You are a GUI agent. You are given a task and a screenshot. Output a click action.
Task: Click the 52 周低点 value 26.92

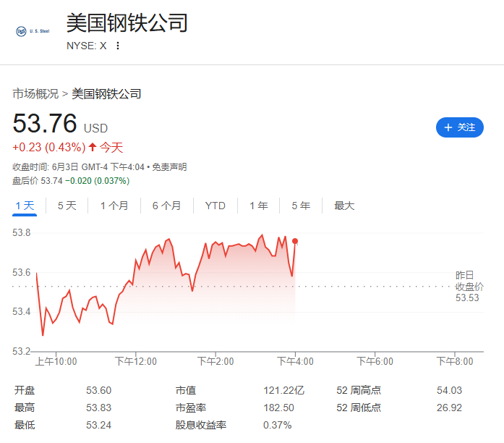pyautogui.click(x=449, y=408)
